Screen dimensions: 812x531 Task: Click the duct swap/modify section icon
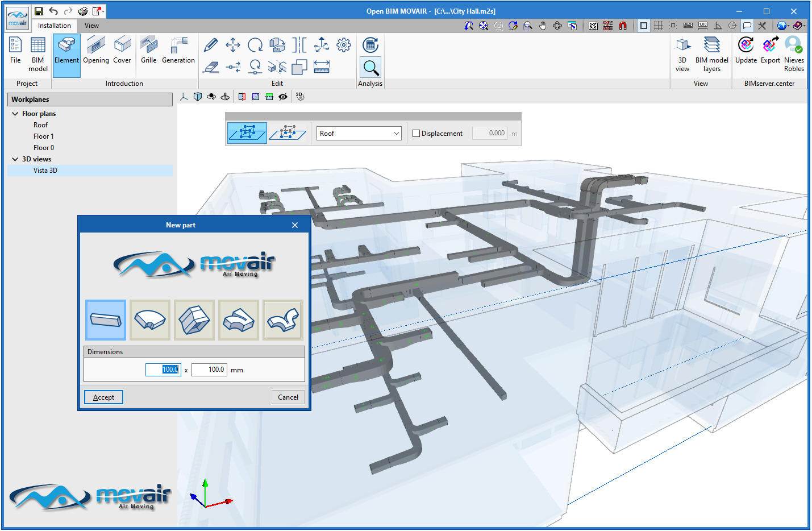click(x=277, y=45)
